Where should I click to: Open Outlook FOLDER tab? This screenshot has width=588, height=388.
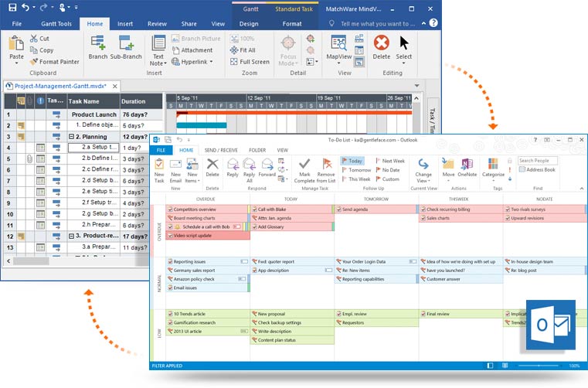point(257,150)
